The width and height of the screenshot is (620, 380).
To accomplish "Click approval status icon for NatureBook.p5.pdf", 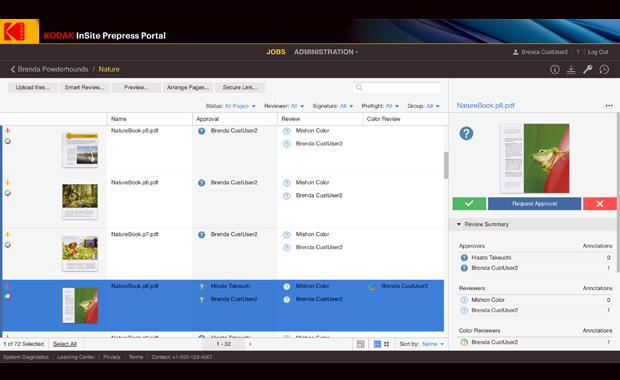I will (202, 131).
